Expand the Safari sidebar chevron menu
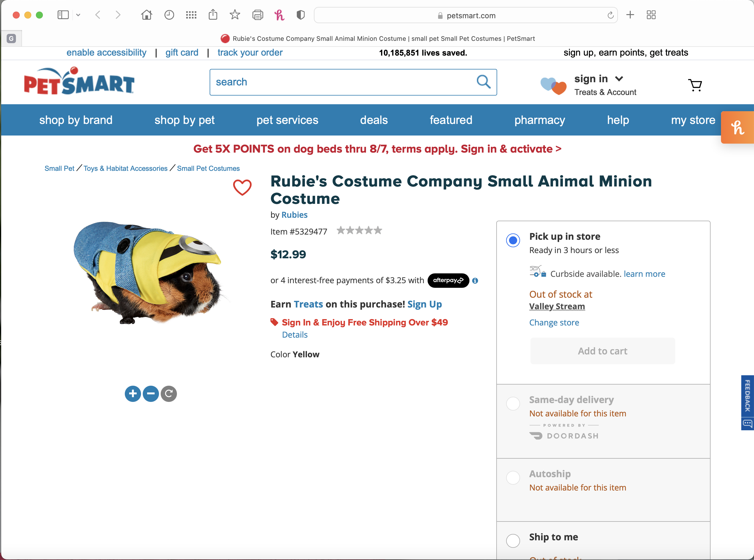 point(78,15)
